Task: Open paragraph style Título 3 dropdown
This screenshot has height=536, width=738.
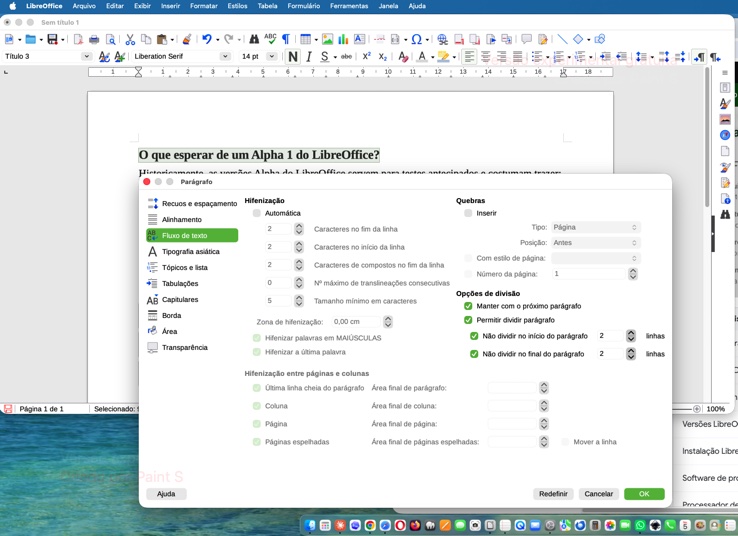Action: 86,56
